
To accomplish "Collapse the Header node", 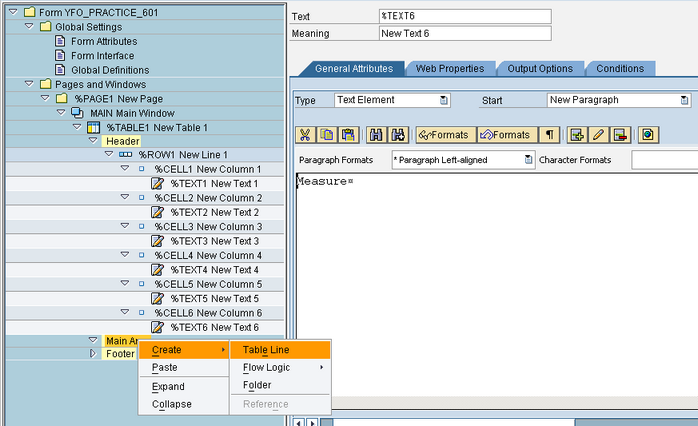I will (x=93, y=140).
